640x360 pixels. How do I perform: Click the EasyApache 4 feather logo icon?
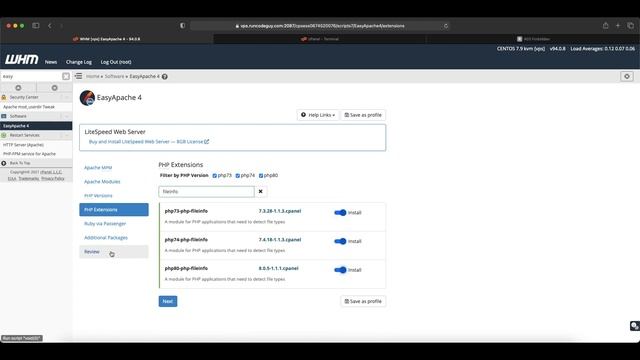point(87,98)
